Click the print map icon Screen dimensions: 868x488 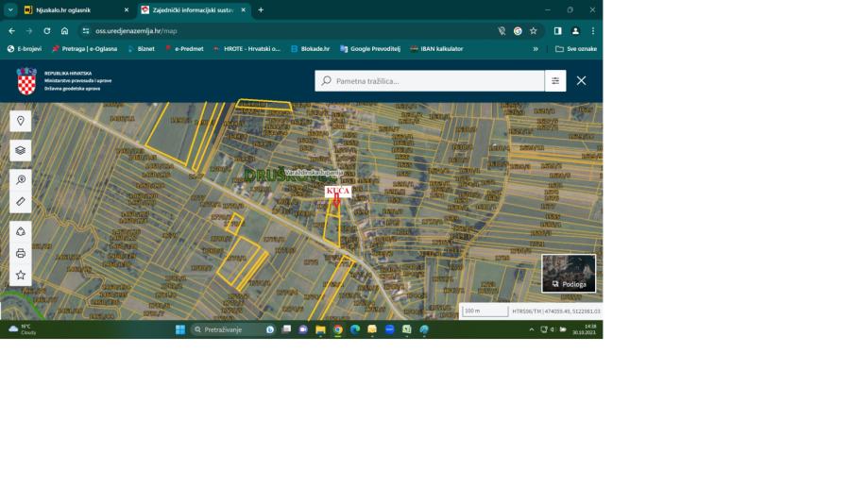click(21, 253)
